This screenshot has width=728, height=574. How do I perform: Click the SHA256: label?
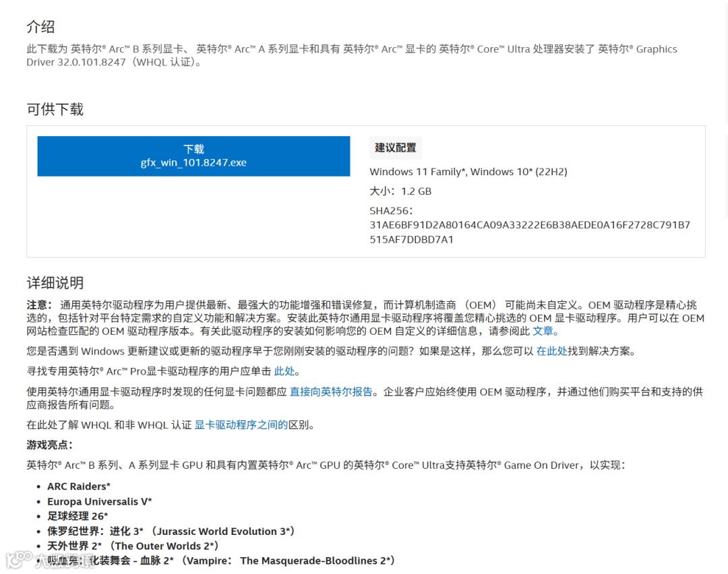392,211
